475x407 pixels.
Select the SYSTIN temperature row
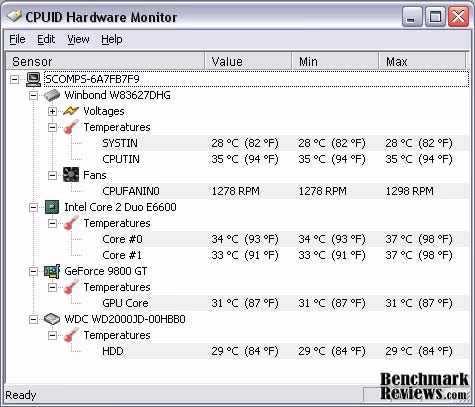click(285, 143)
